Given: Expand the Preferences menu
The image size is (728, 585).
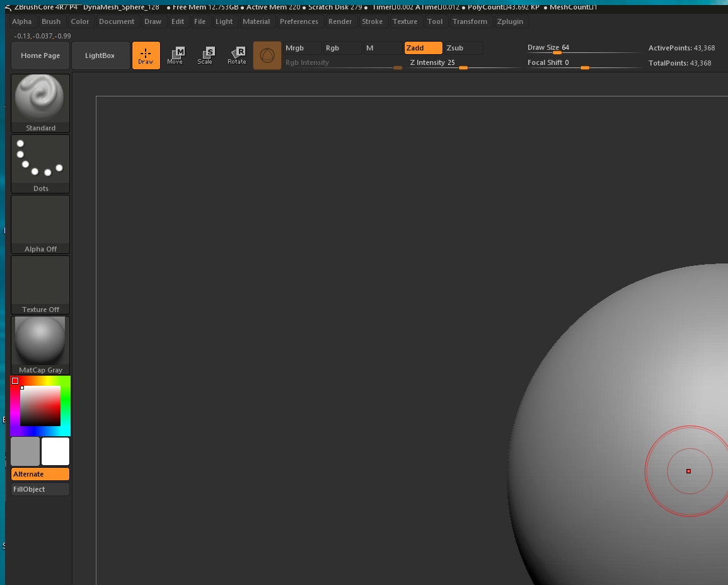Looking at the screenshot, I should tap(299, 21).
